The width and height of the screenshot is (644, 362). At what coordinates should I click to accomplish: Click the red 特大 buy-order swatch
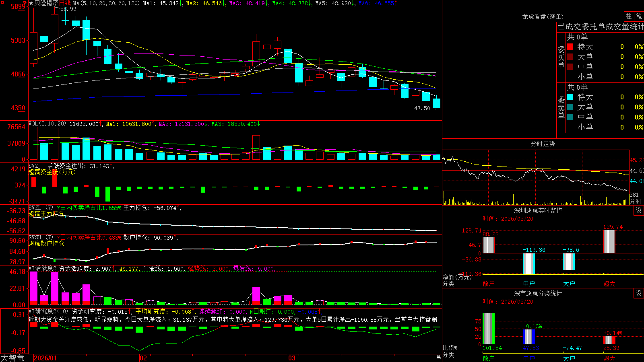[x=570, y=47]
